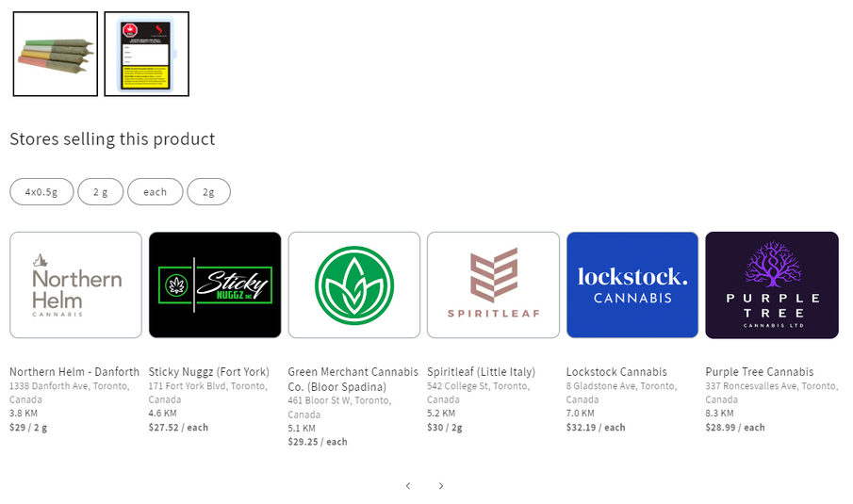Click the pre-roll joints product thumbnail

pyautogui.click(x=56, y=54)
